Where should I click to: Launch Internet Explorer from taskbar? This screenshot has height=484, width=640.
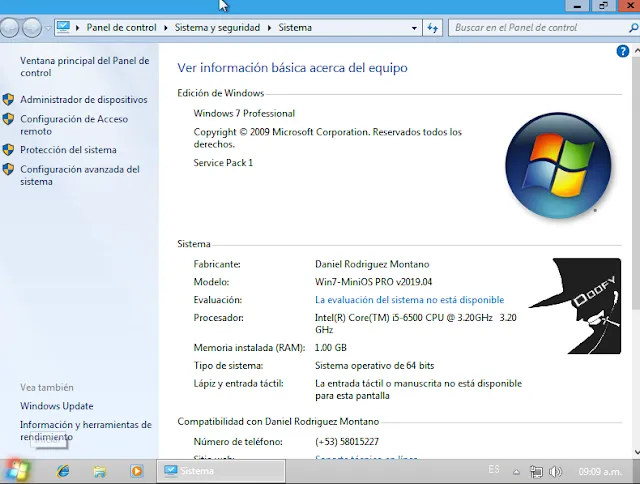[x=63, y=471]
